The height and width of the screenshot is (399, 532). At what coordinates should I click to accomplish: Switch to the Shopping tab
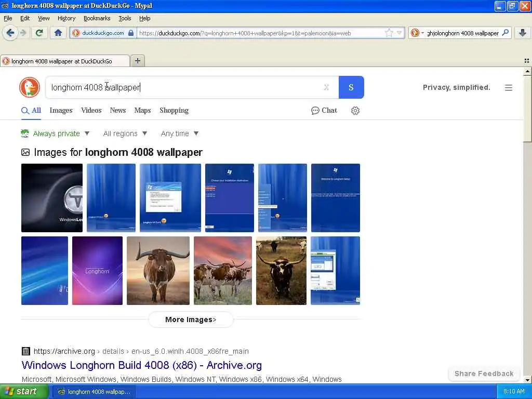pyautogui.click(x=174, y=110)
